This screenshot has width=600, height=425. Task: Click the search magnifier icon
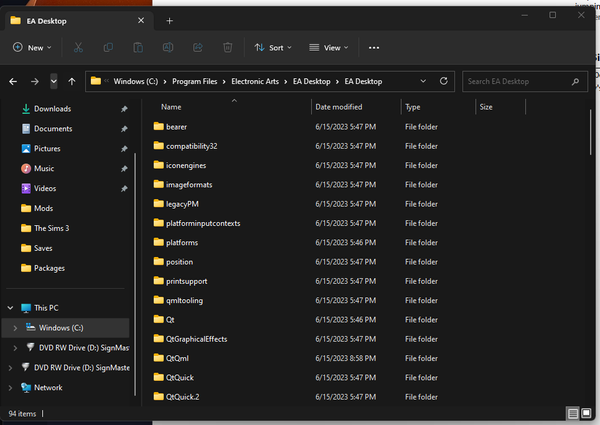[x=575, y=81]
